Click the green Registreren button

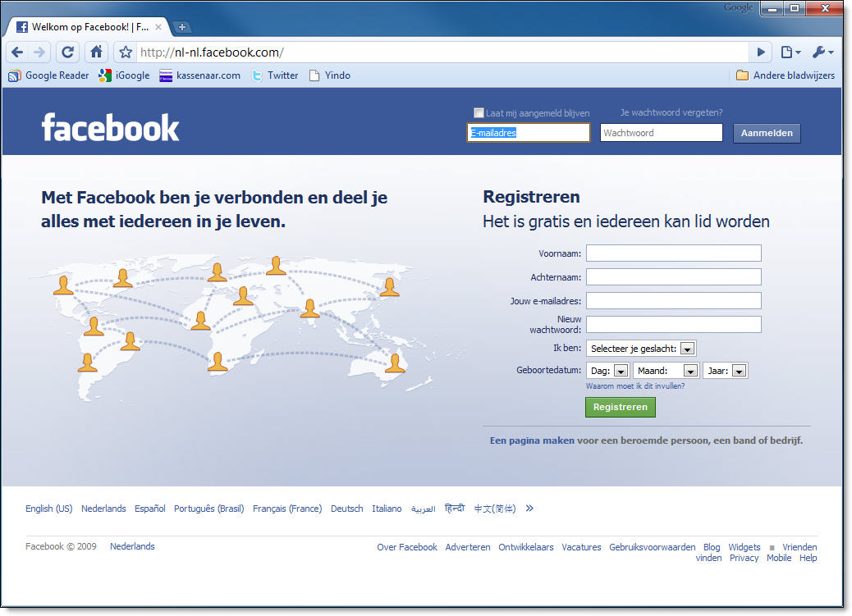[x=621, y=407]
